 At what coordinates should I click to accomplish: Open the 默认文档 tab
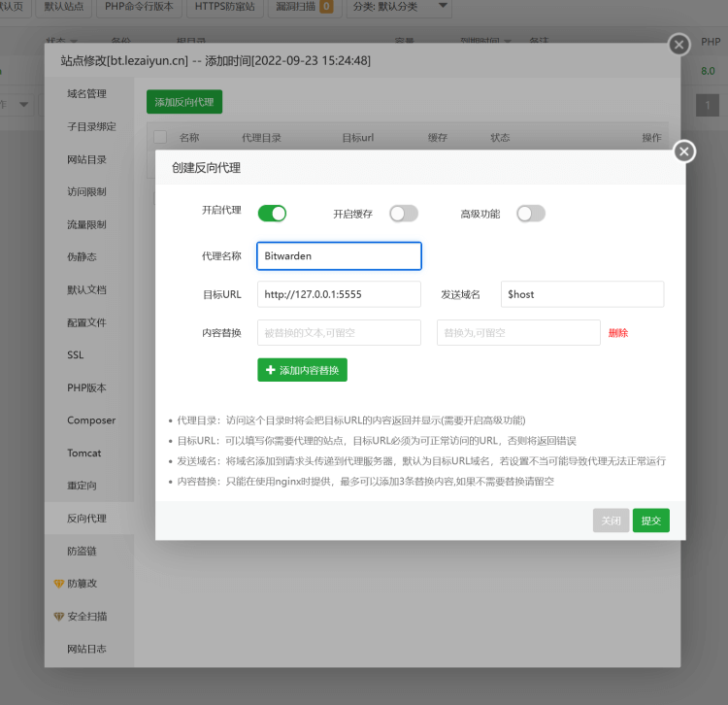pyautogui.click(x=86, y=289)
